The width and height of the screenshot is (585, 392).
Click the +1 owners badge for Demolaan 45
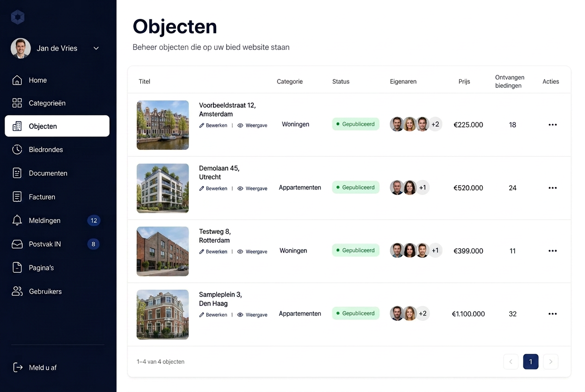tap(423, 188)
